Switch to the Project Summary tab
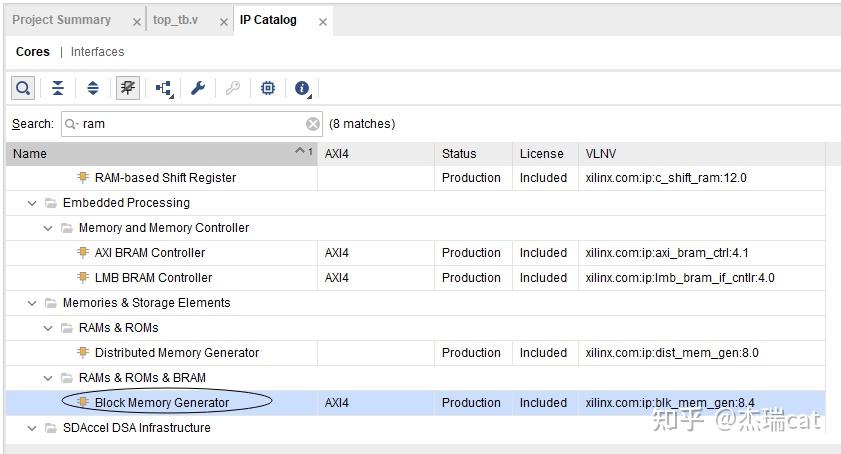Viewport: 841px width, 454px height. (x=62, y=20)
